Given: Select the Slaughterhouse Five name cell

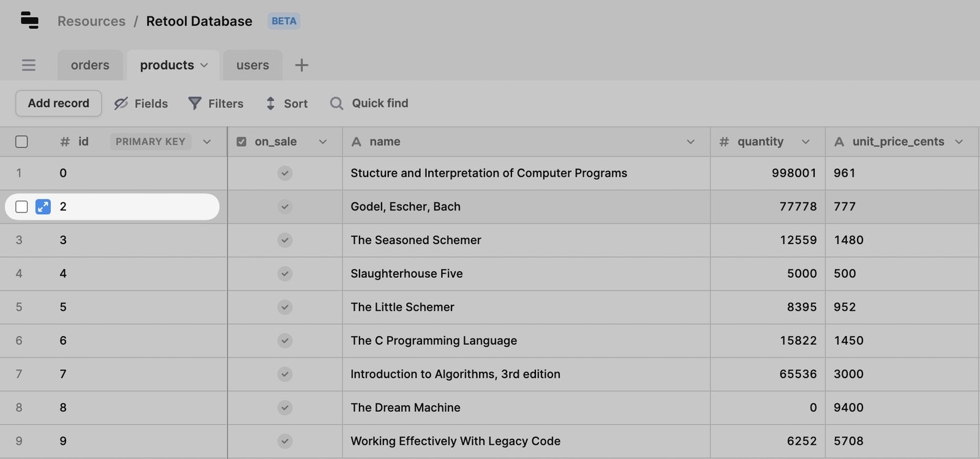Looking at the screenshot, I should [526, 274].
